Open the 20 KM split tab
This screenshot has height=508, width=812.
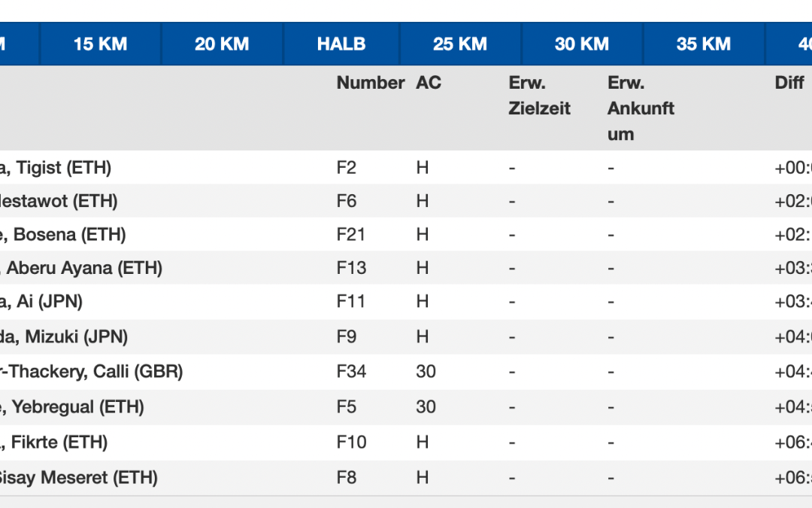222,44
